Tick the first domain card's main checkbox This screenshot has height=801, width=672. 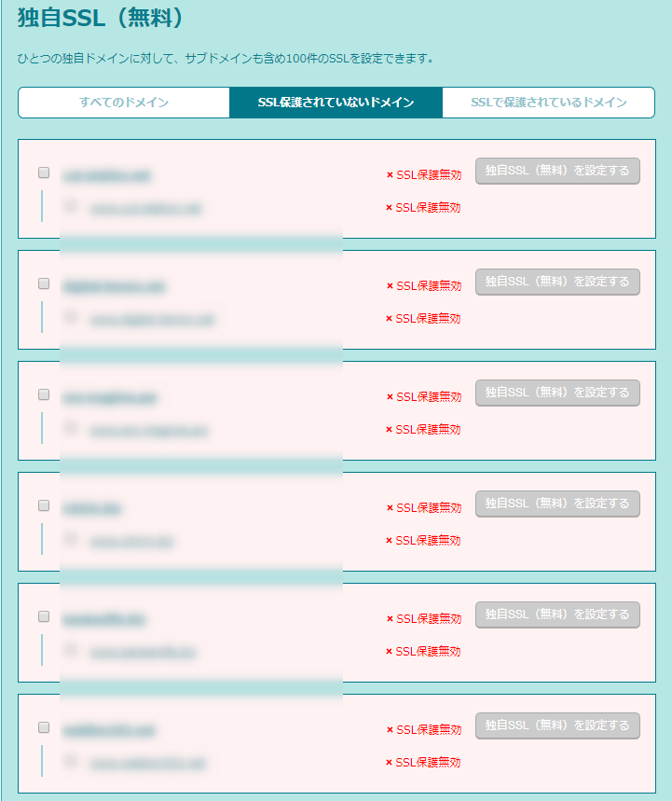44,173
